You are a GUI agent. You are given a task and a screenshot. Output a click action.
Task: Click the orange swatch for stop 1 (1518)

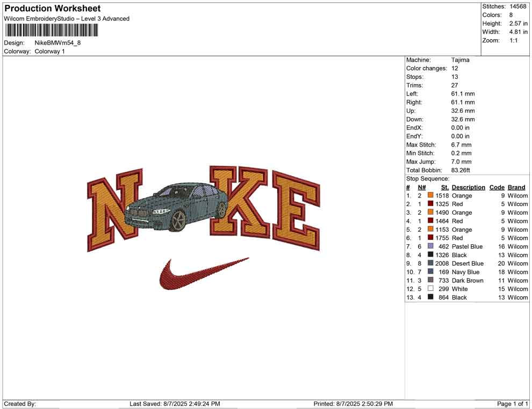pyautogui.click(x=430, y=195)
